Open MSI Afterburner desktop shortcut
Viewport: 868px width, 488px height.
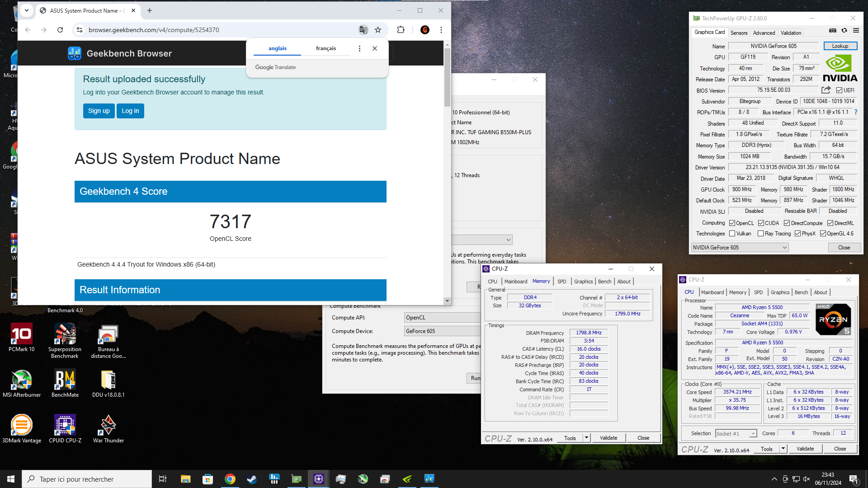21,383
